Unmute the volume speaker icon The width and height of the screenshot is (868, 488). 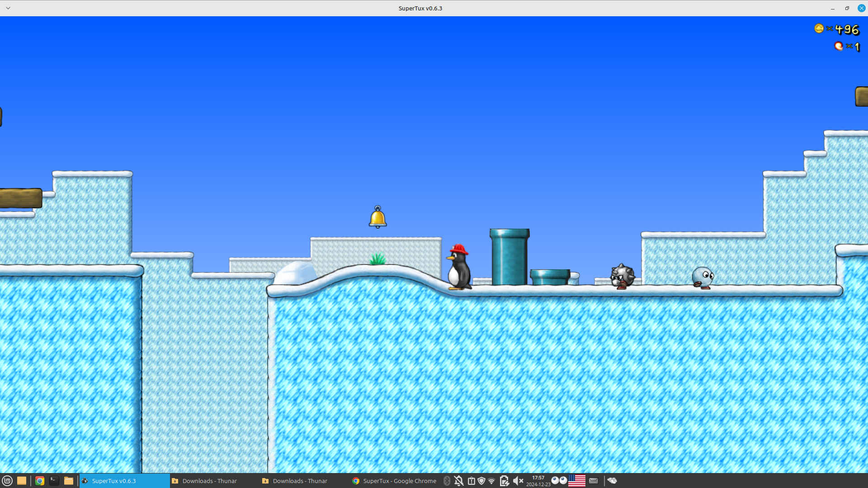tap(518, 481)
